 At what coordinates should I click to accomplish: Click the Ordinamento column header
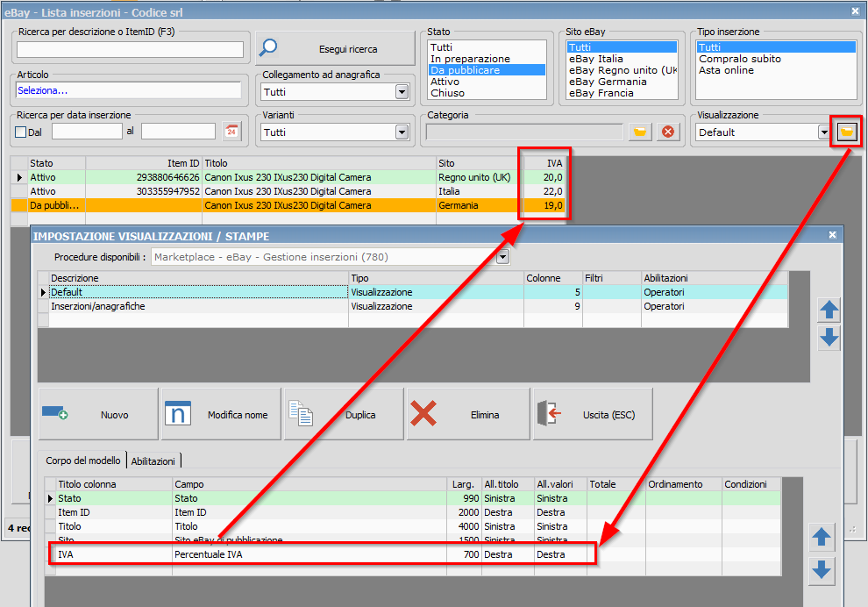tap(684, 484)
